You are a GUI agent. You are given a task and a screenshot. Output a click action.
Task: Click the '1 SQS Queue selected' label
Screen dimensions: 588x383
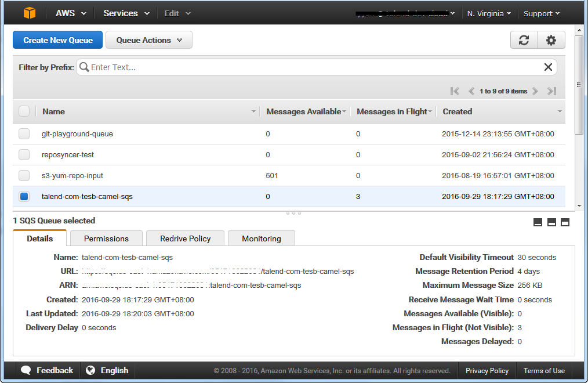54,221
